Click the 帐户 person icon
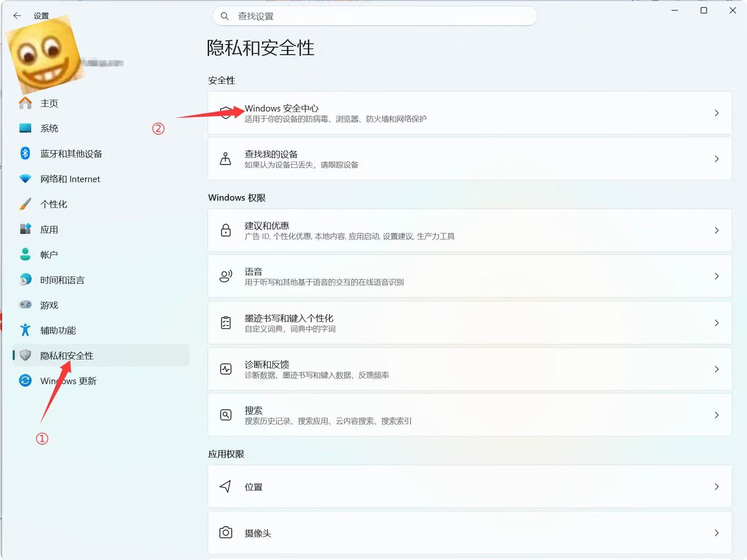The width and height of the screenshot is (747, 560). [x=25, y=254]
